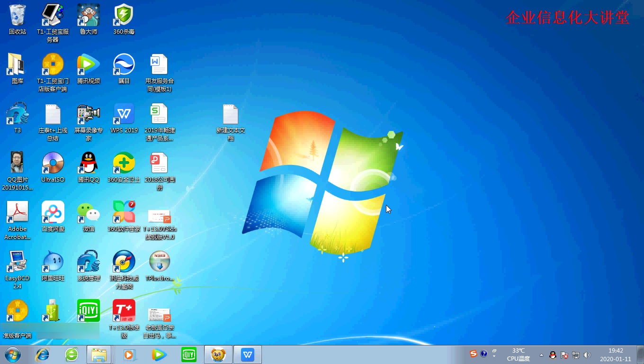Select the QQ图片20191015 image file

[x=18, y=171]
